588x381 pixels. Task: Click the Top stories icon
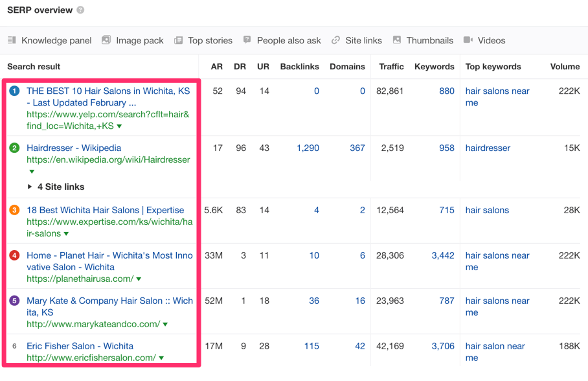pos(179,40)
